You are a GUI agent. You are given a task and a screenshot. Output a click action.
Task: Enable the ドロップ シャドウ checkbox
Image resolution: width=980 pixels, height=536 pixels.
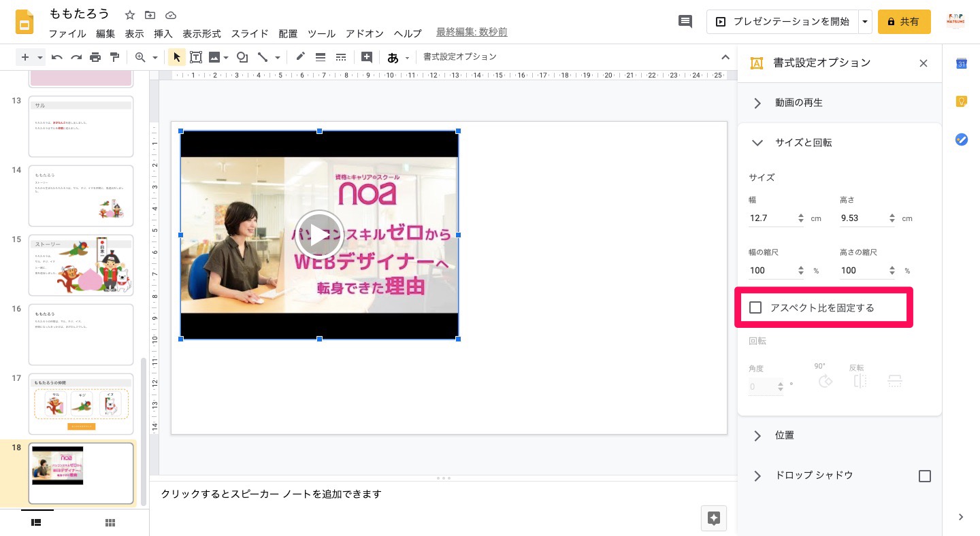click(925, 476)
